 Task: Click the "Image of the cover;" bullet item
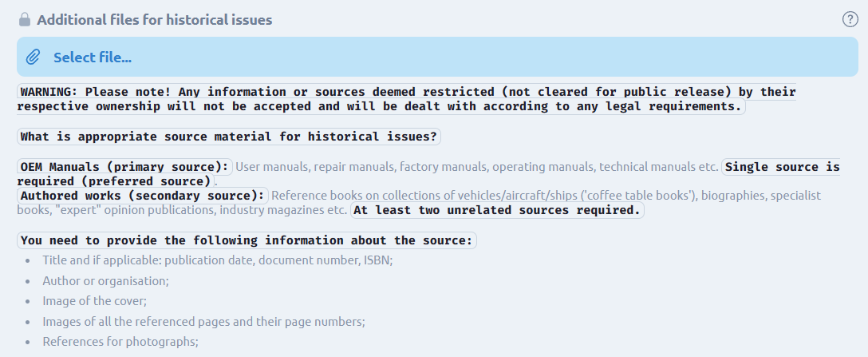[x=94, y=301]
